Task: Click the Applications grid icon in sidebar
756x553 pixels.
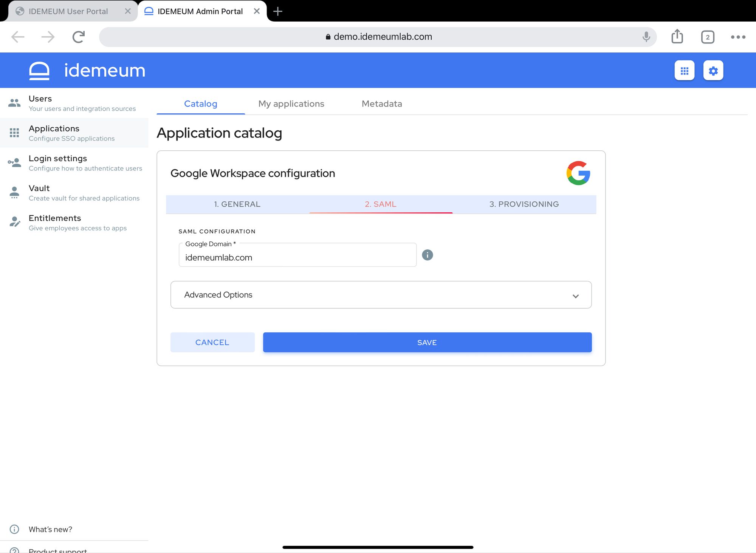Action: (x=14, y=133)
